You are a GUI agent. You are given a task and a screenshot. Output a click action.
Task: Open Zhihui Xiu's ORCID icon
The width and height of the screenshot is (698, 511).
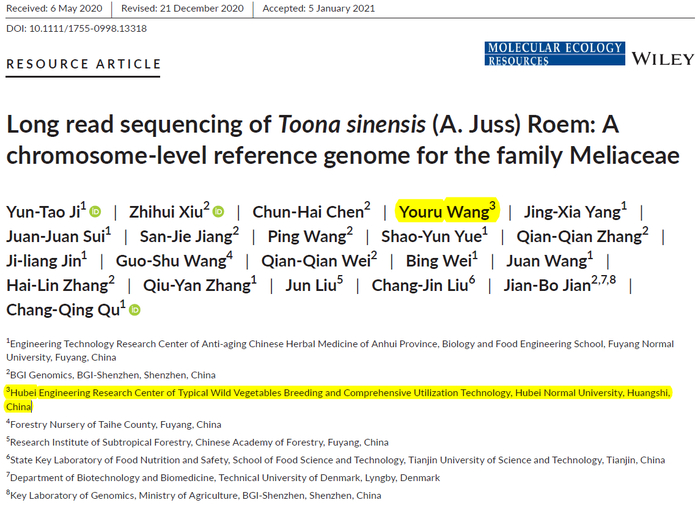click(218, 212)
